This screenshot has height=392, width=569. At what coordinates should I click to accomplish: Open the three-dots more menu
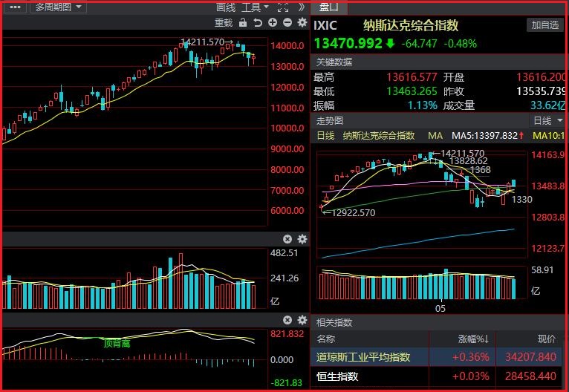tap(15, 7)
